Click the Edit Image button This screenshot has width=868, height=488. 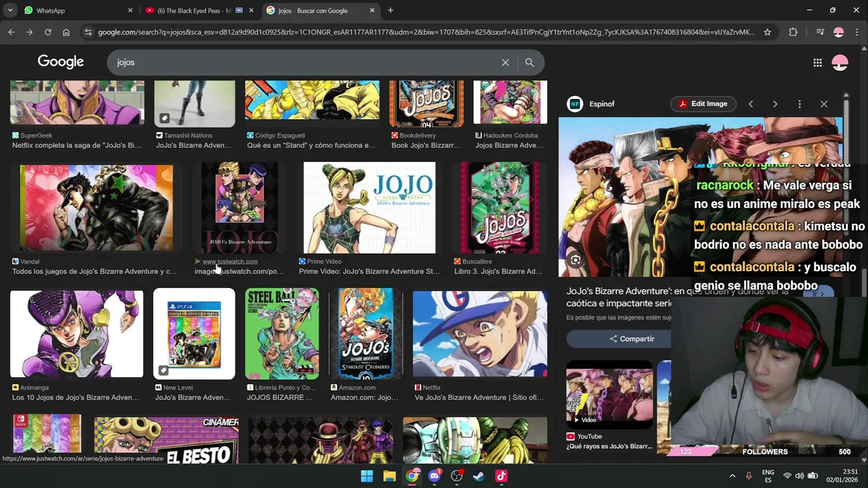click(x=703, y=104)
